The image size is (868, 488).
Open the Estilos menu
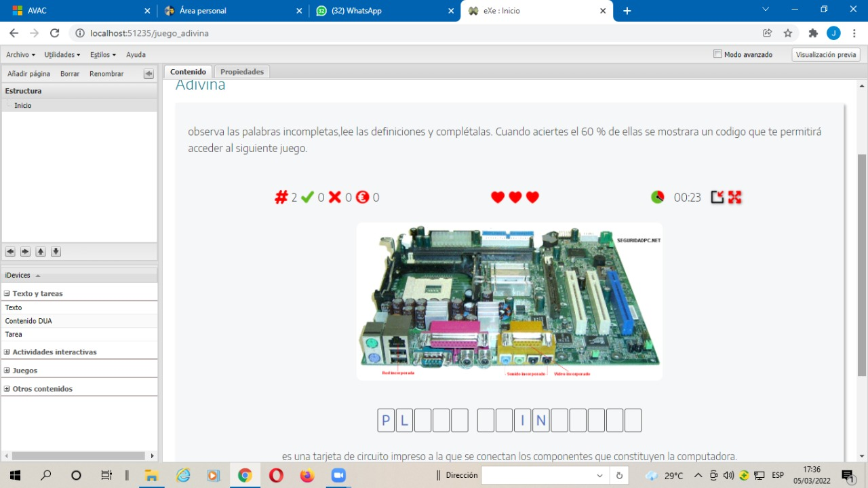pos(103,54)
